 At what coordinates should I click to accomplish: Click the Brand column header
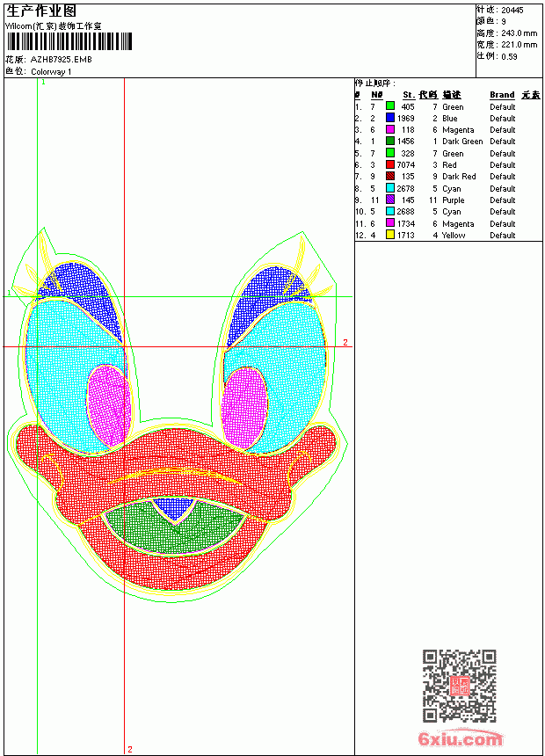coord(502,95)
